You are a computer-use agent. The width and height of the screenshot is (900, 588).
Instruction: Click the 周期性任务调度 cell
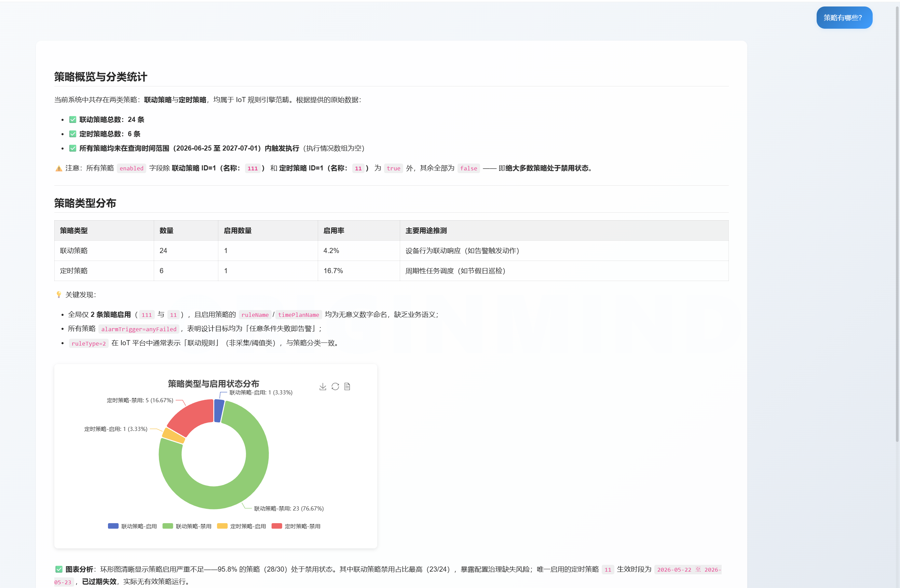tap(564, 270)
